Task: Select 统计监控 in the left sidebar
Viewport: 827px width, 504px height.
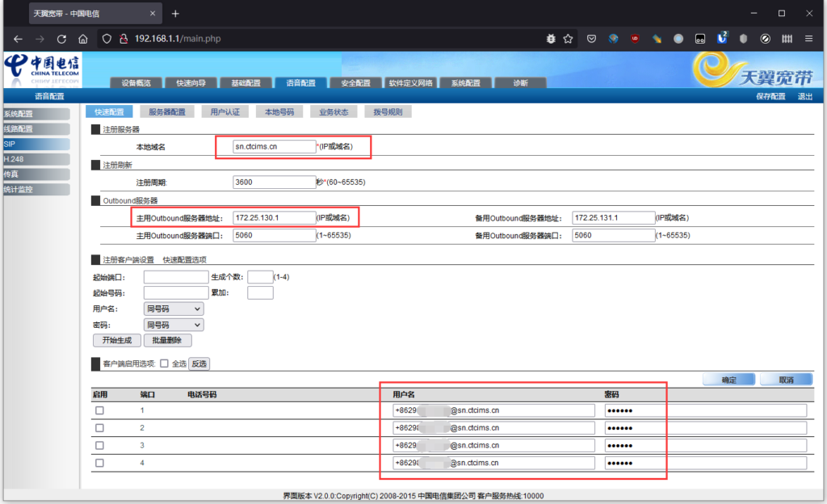Action: point(36,189)
